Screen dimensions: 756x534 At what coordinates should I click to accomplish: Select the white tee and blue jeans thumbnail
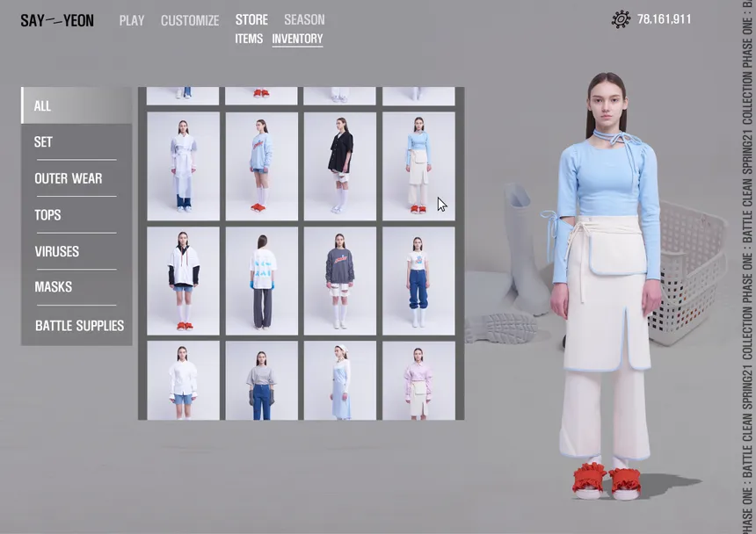click(418, 281)
